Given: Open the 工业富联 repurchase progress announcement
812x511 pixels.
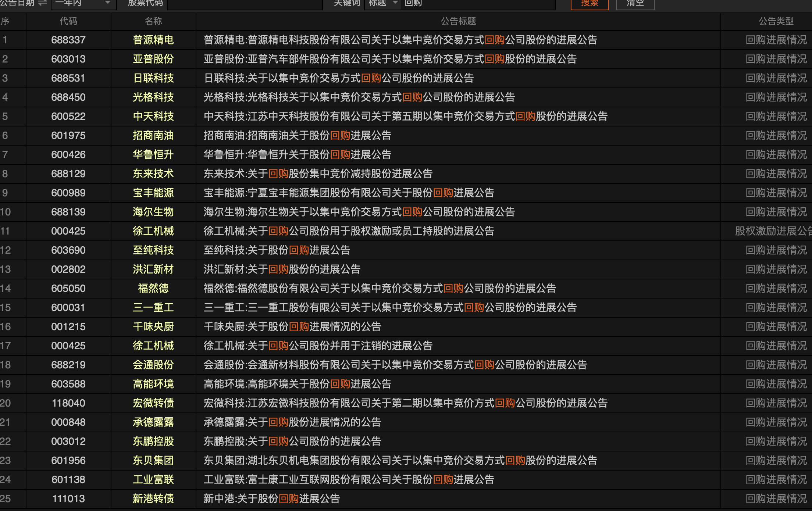Looking at the screenshot, I should (349, 479).
